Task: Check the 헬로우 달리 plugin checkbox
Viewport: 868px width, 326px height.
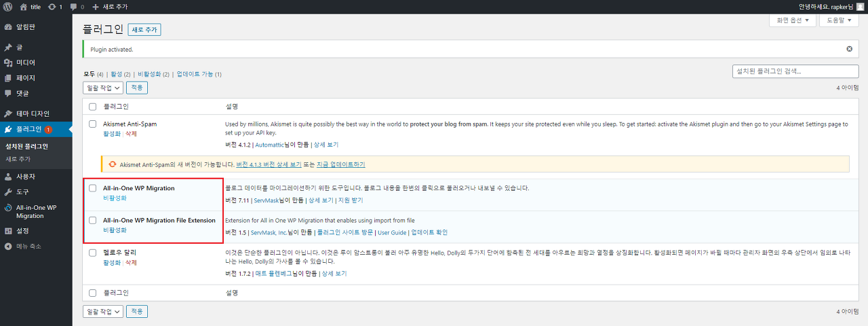Action: pyautogui.click(x=93, y=253)
